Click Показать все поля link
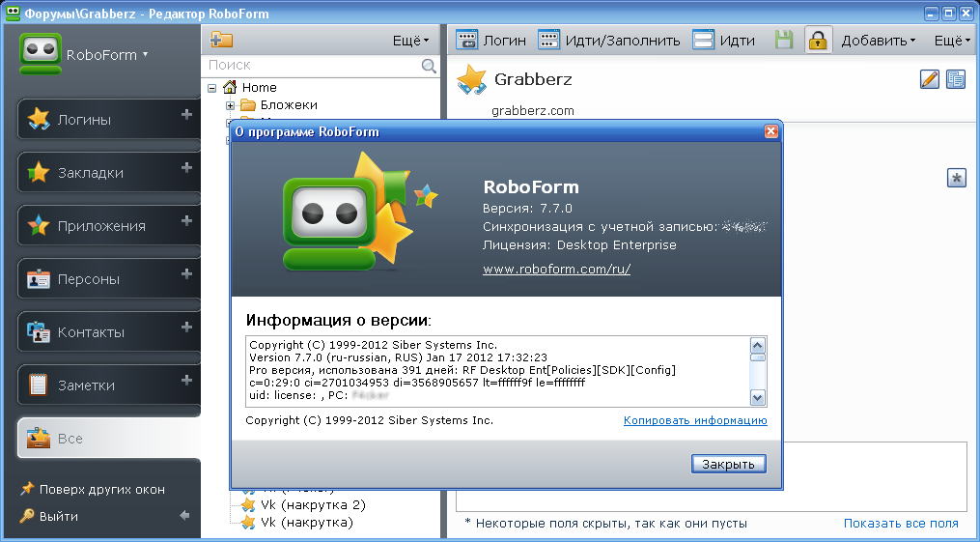Image resolution: width=980 pixels, height=542 pixels. point(901,524)
